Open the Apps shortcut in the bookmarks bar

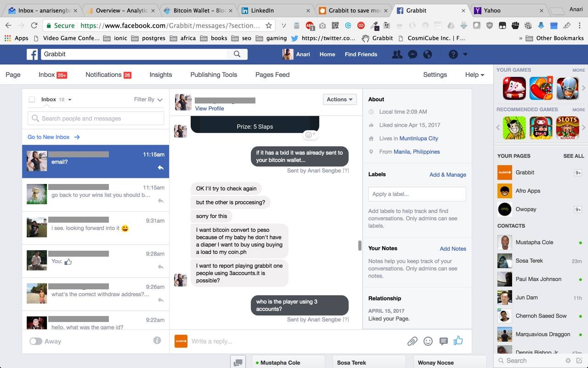tap(17, 38)
